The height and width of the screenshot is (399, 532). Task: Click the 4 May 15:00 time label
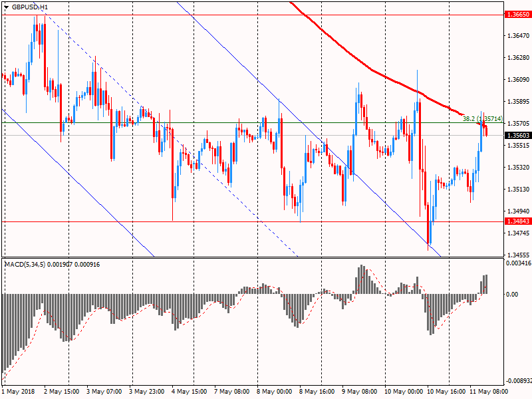190,392
